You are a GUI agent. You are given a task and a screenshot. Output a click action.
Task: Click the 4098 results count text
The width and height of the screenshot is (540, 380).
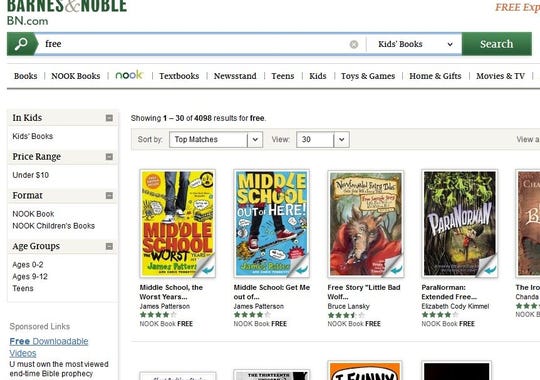click(x=203, y=118)
